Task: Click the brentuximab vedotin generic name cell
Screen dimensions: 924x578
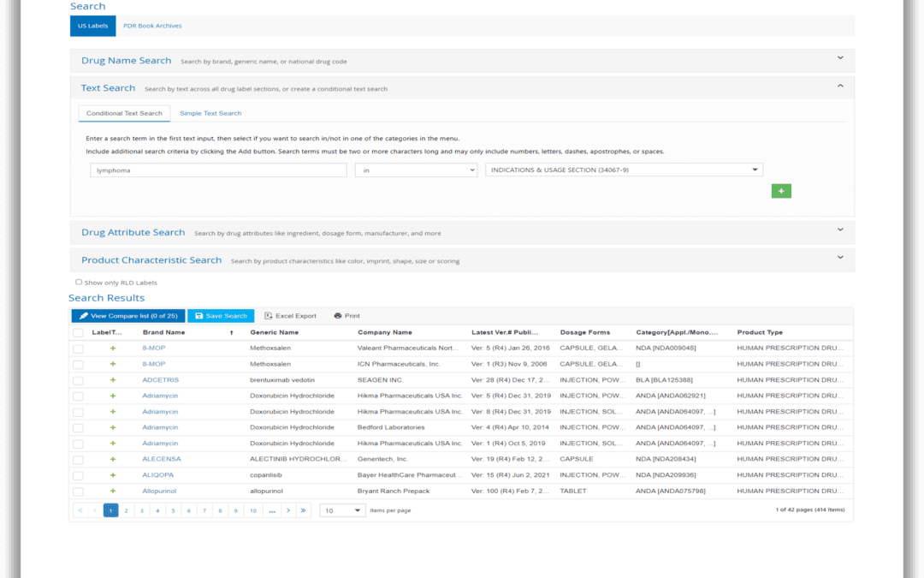Action: [x=282, y=380]
